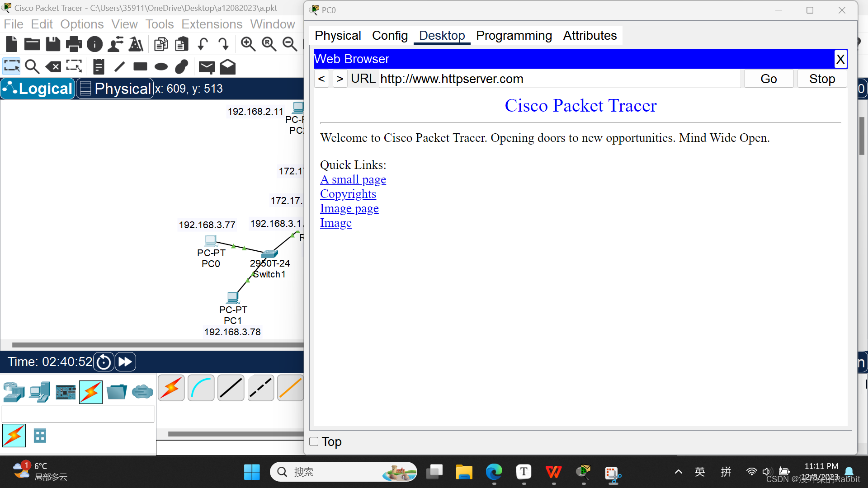Open the network information icon

pos(94,44)
